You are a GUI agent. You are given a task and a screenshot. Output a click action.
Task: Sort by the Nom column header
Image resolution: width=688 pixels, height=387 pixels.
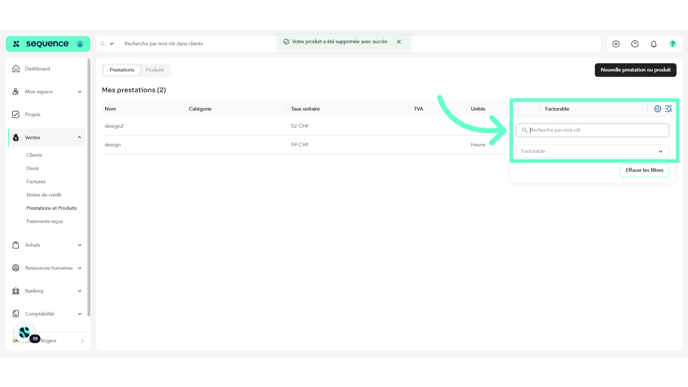point(110,109)
